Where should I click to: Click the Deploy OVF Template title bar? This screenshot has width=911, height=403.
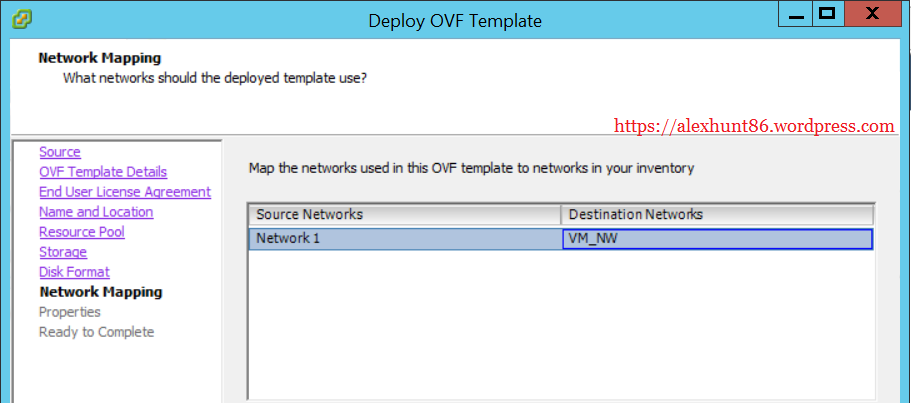455,20
